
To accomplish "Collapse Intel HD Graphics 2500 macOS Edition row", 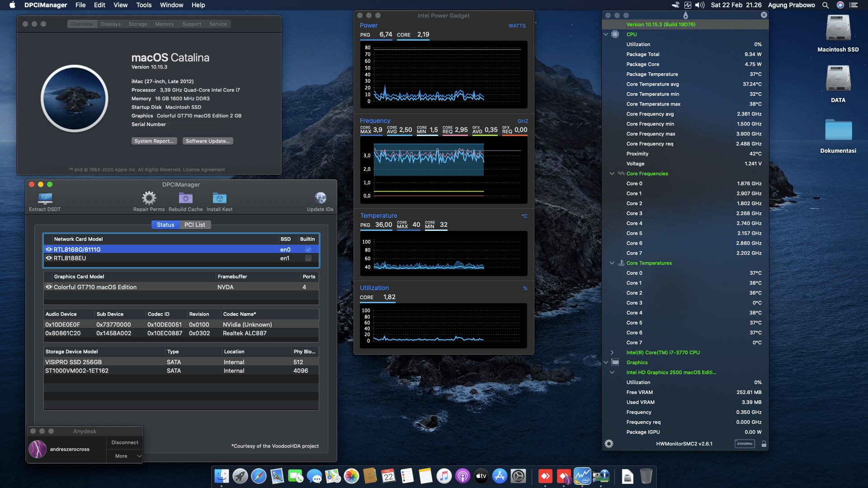I will pos(612,372).
